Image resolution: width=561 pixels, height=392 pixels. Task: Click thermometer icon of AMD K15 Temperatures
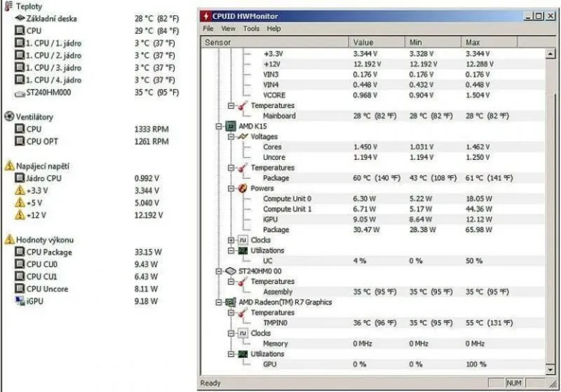(x=243, y=168)
